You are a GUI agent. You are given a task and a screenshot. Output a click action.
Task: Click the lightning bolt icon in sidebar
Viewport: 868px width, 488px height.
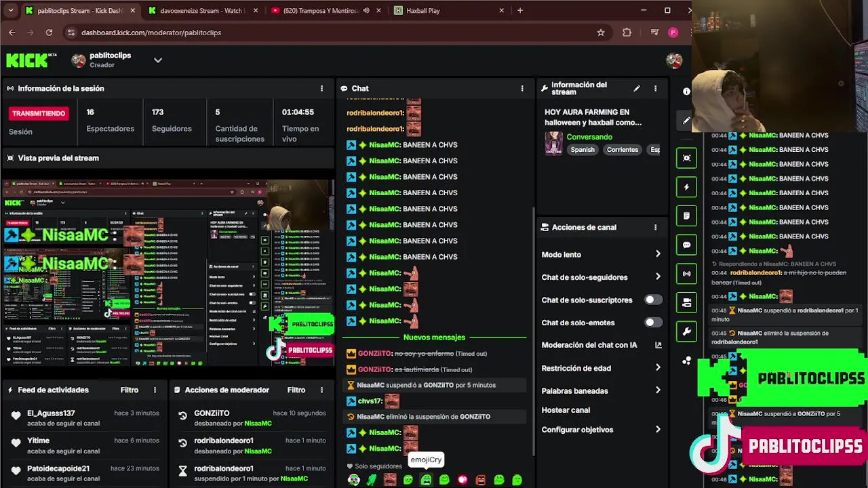click(x=686, y=187)
